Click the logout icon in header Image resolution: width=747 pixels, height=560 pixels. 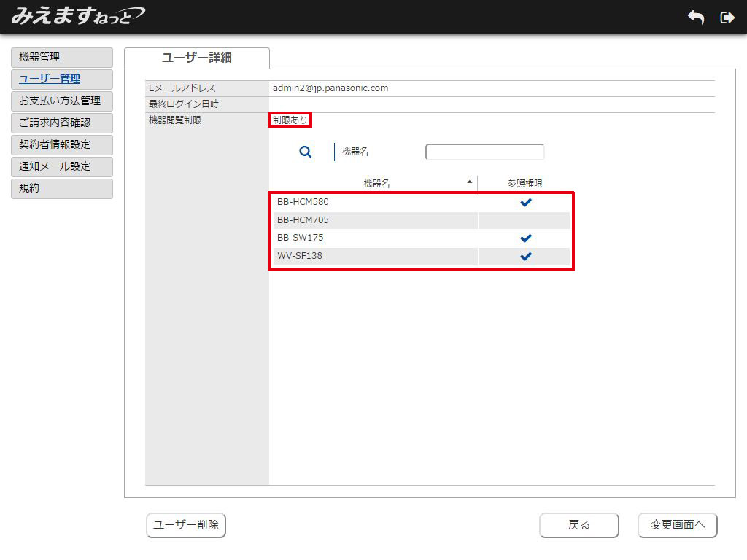727,17
